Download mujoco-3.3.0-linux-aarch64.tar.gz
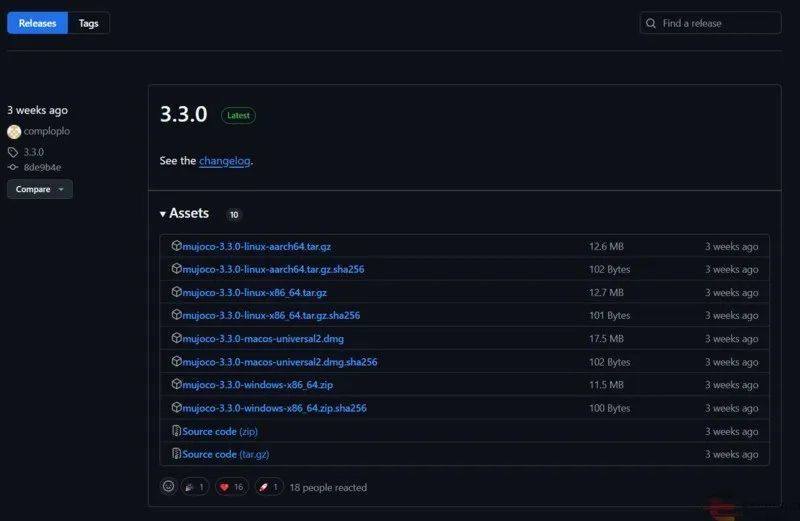Screen dimensions: 800x521 pos(257,246)
